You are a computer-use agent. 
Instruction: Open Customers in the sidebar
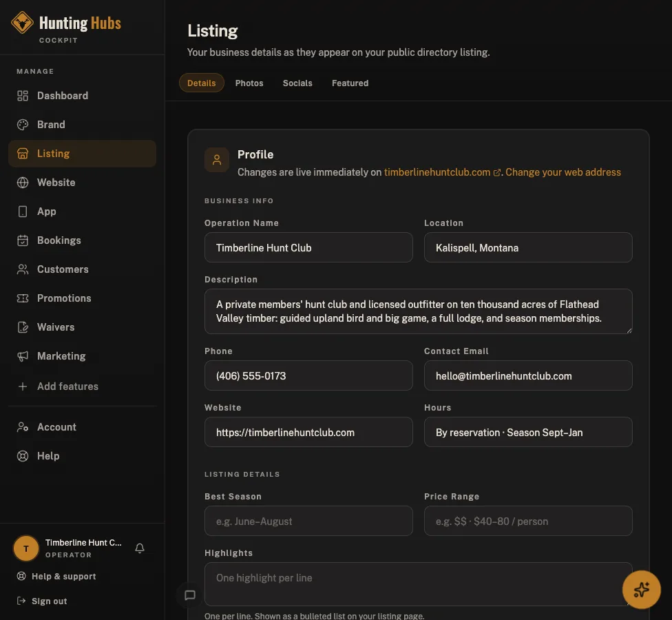(x=83, y=269)
